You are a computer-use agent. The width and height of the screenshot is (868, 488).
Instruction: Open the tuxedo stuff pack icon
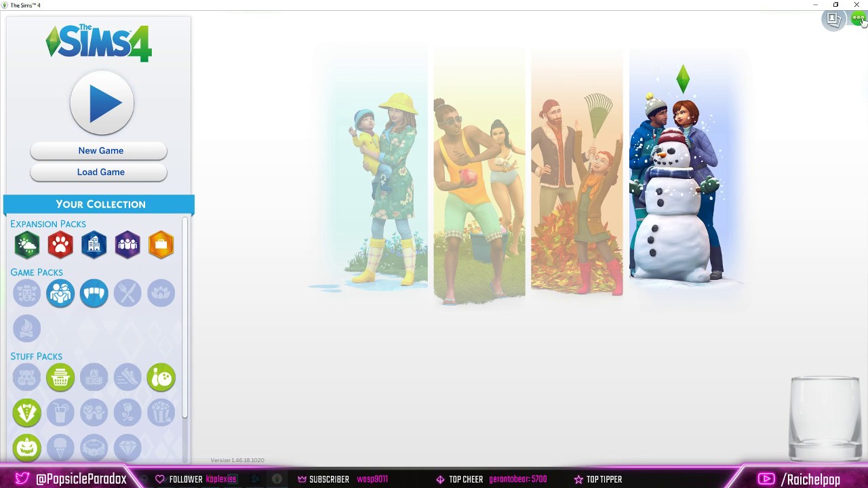pyautogui.click(x=27, y=413)
